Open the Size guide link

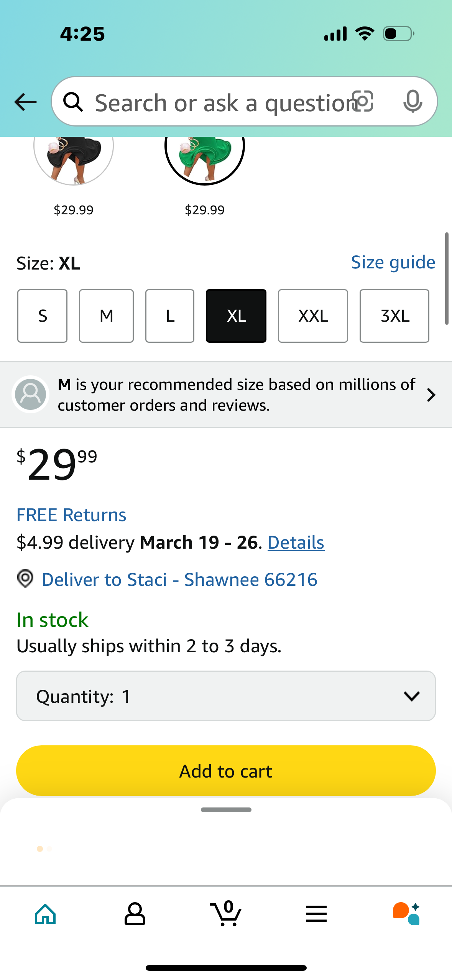tap(393, 263)
